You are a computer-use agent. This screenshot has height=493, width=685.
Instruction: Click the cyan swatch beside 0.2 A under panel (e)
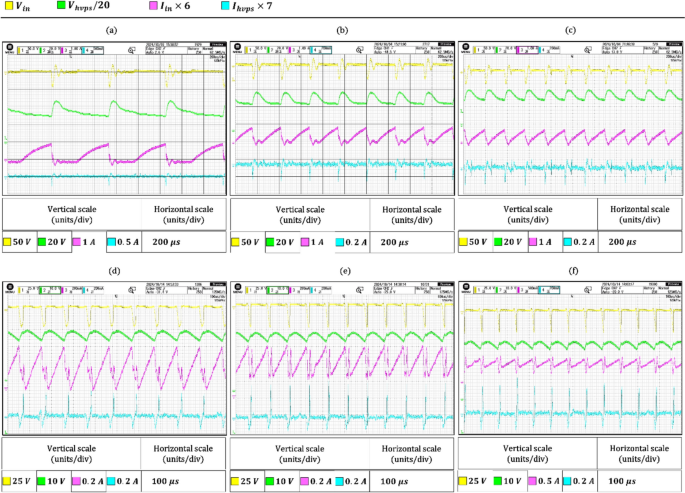click(x=339, y=481)
